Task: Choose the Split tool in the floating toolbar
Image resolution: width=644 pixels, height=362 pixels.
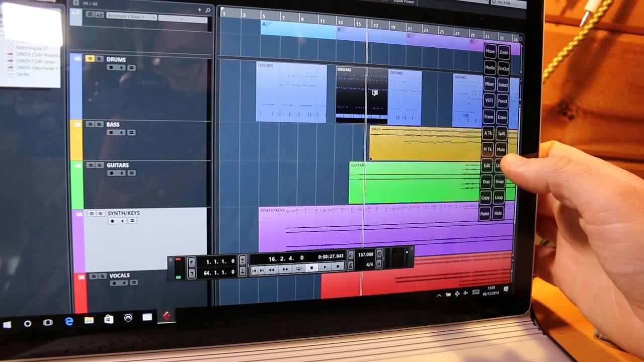Action: tap(502, 134)
